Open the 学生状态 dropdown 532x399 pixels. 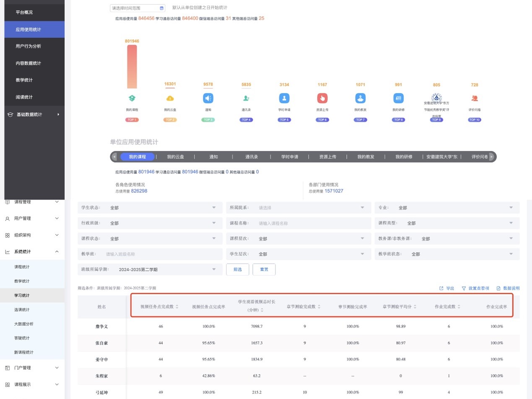[214, 207]
